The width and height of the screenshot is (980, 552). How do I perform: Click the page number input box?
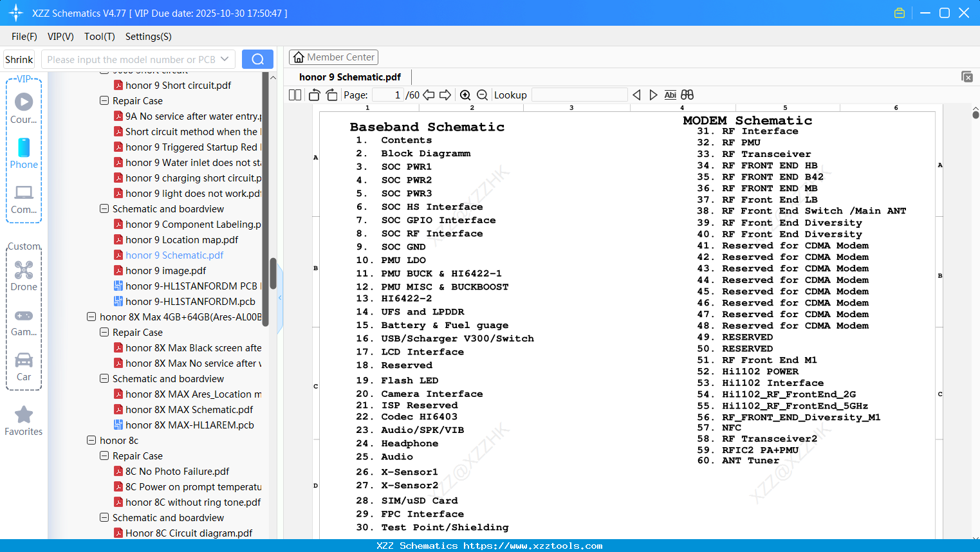[388, 95]
